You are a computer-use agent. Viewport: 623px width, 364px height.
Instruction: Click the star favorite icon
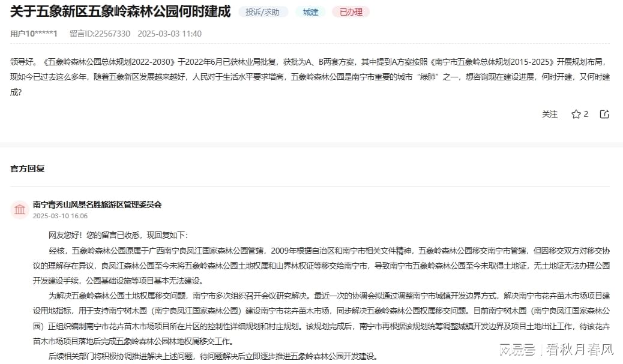pos(576,115)
